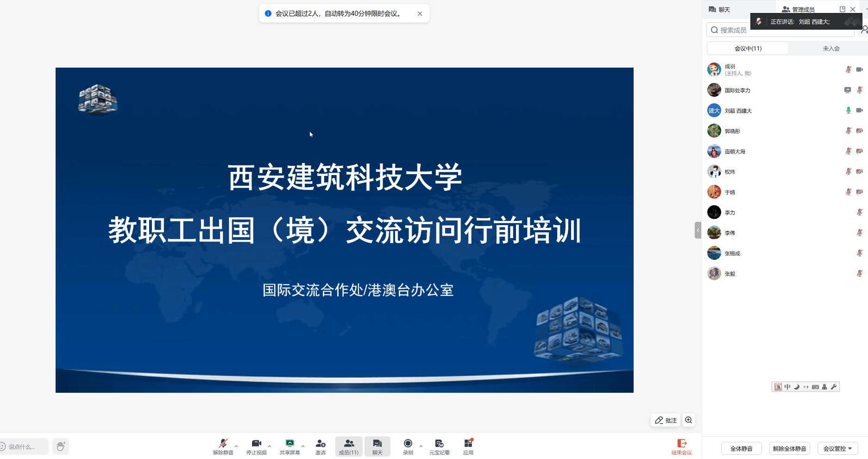868x459 pixels.
Task: Click 结束会议 to end meeting
Action: click(x=682, y=446)
